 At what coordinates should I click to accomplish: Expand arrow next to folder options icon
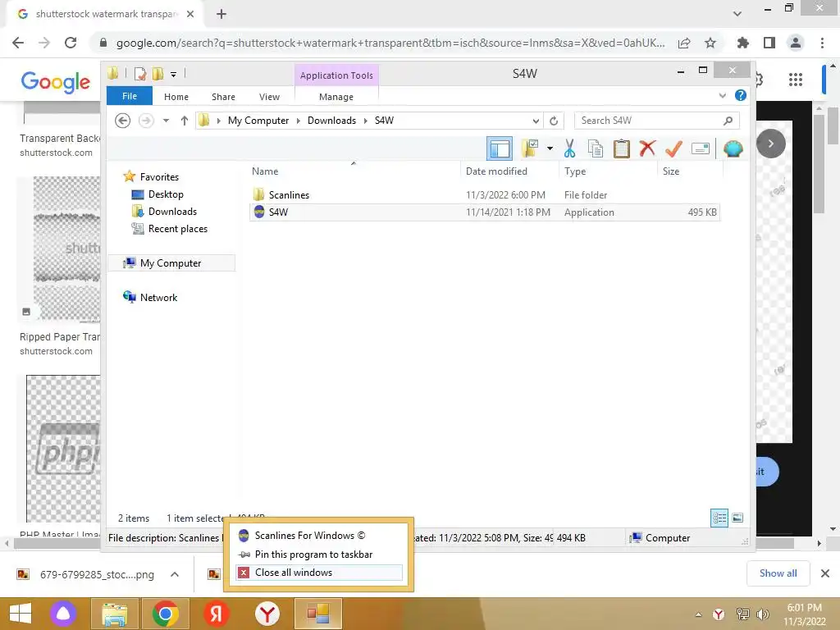pyautogui.click(x=550, y=148)
